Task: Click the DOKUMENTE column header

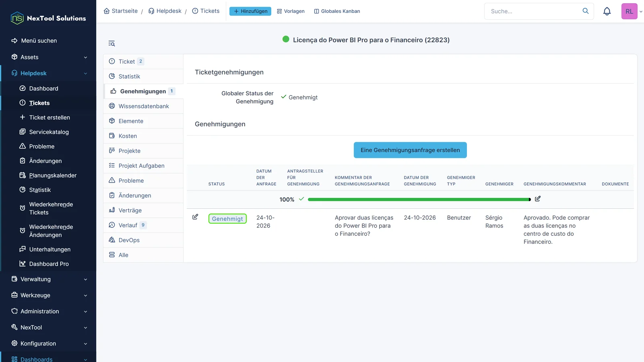Action: click(x=615, y=184)
